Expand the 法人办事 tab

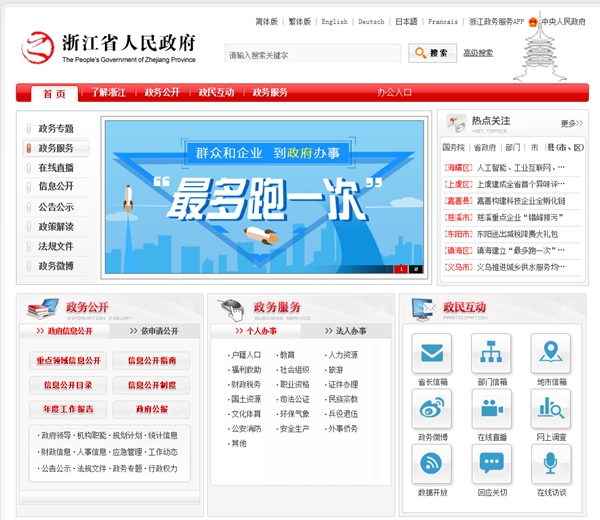click(350, 331)
